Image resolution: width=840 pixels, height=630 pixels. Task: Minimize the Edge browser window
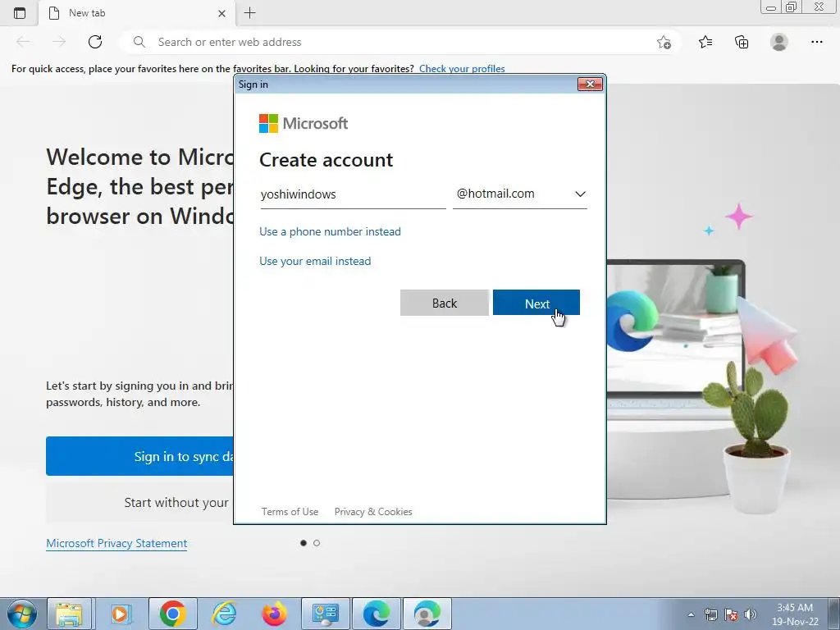771,7
